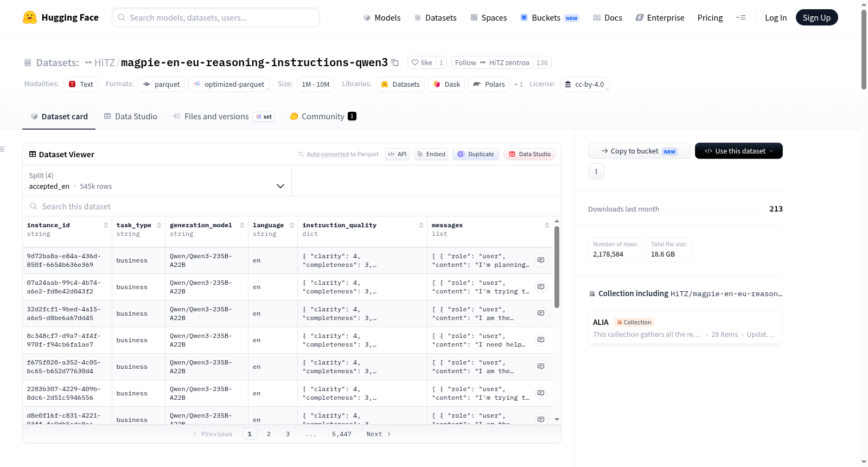Viewport: 868px width, 467px height.
Task: Click the table vertical scrollbar
Action: [557, 267]
